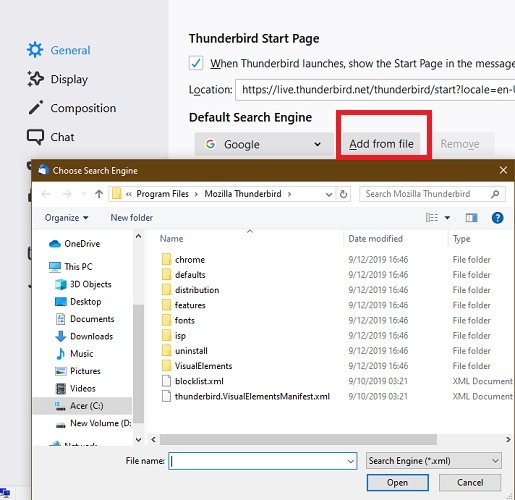Viewport: 515px width, 500px height.
Task: Expand the File name suggestions dropdown
Action: pyautogui.click(x=351, y=461)
